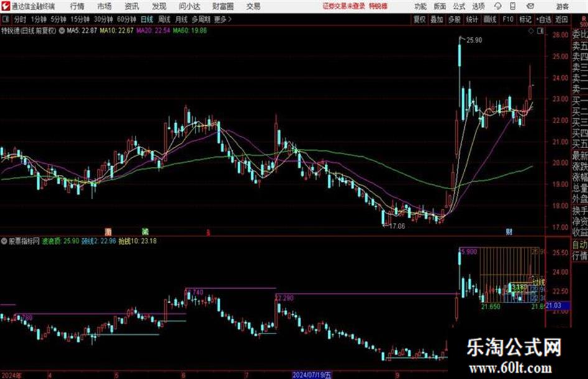Image resolution: width=588 pixels, height=379 pixels.
Task: Open the 交易 menu
Action: coord(253,6)
